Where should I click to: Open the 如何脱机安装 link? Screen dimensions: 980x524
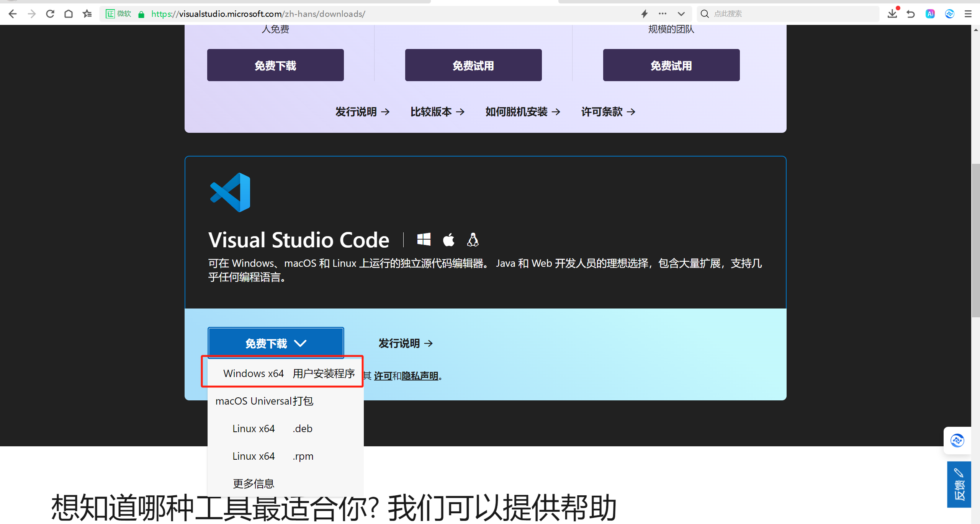(x=523, y=112)
